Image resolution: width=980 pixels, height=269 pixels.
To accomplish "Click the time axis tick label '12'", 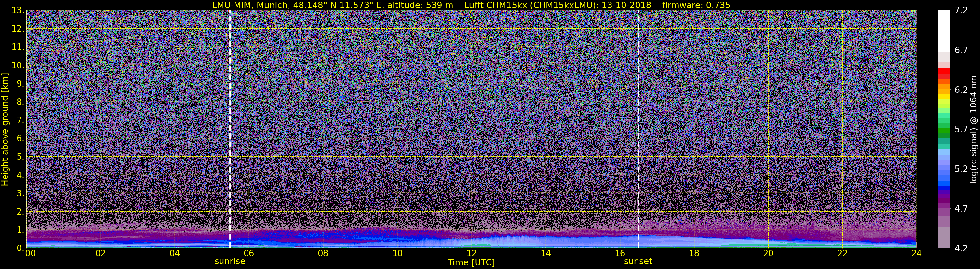I will click(471, 253).
